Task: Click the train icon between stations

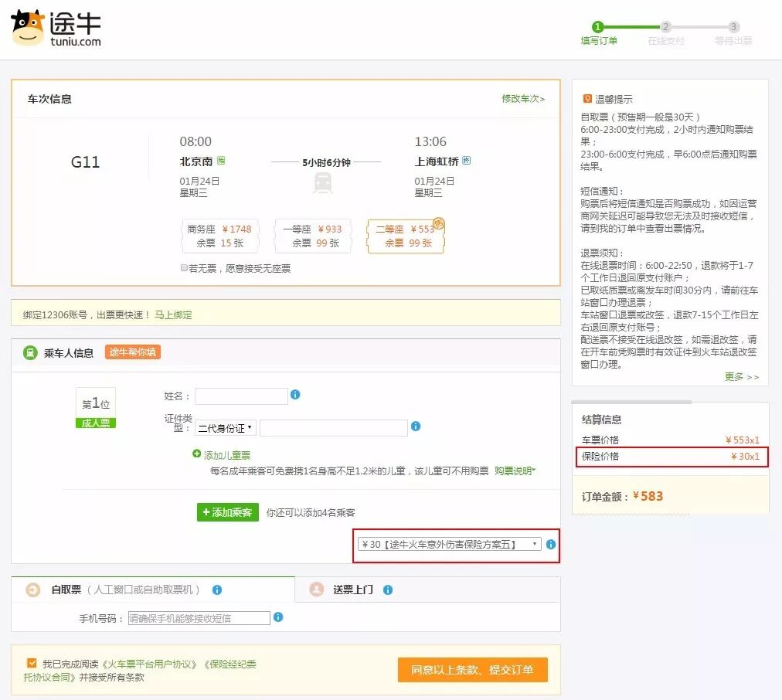Action: [322, 184]
